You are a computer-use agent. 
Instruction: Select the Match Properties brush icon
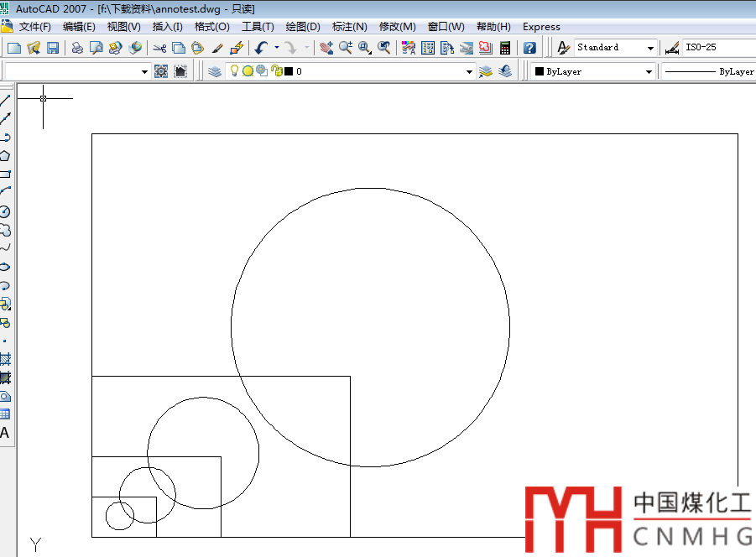tap(217, 48)
